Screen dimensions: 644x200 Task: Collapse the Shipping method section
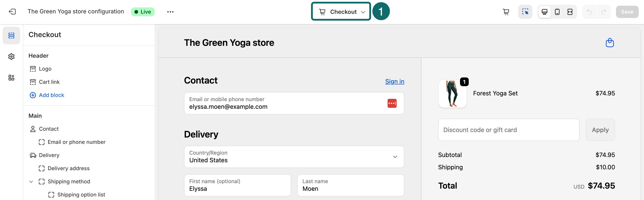click(31, 182)
